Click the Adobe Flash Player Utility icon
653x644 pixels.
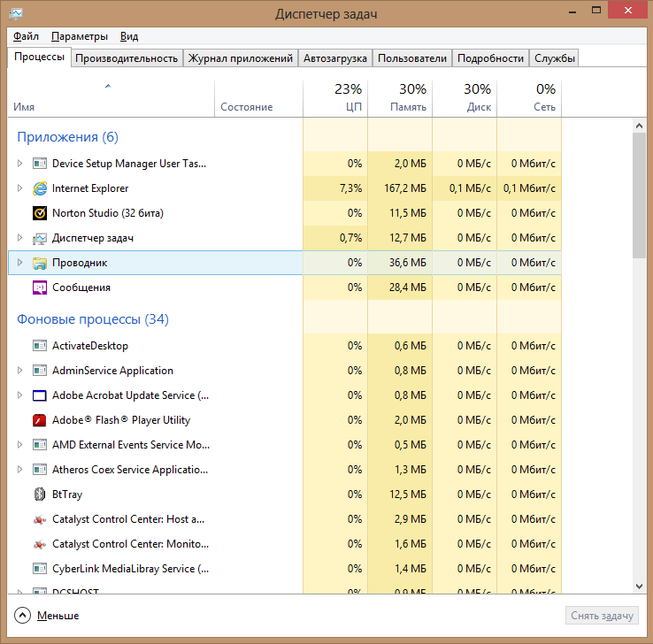click(40, 420)
